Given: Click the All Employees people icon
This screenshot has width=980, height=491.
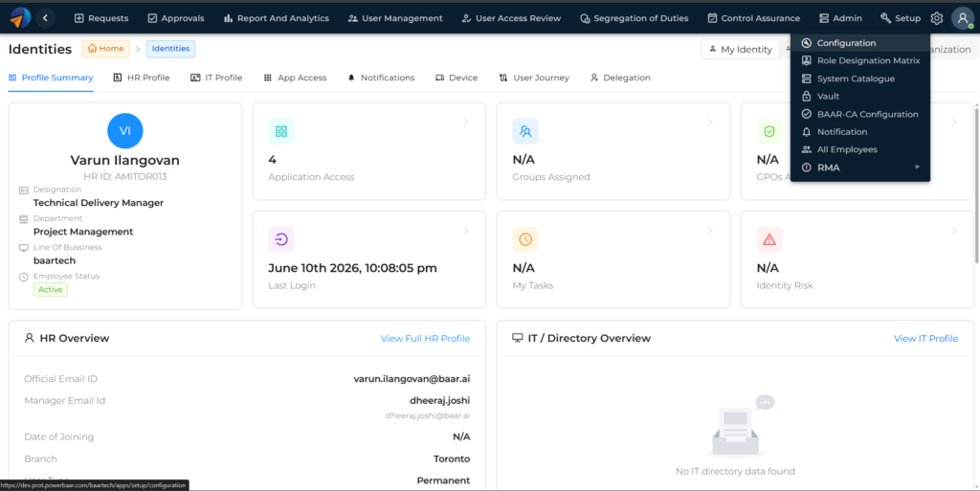Looking at the screenshot, I should tap(806, 149).
